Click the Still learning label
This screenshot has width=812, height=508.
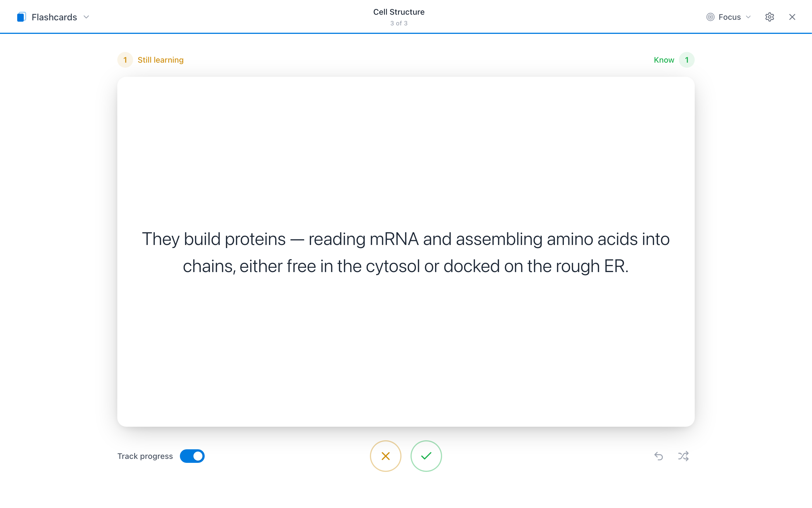160,60
